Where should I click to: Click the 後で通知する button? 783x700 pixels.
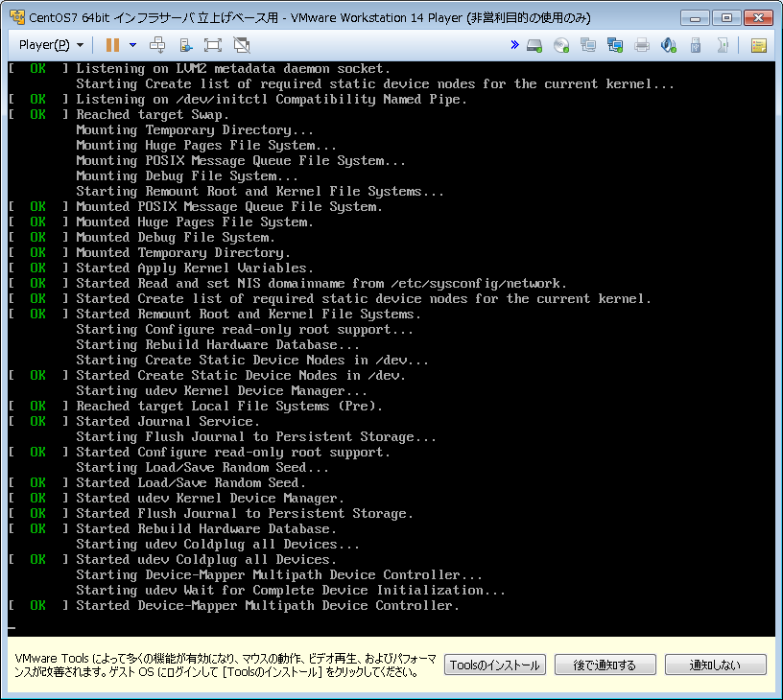pos(605,665)
